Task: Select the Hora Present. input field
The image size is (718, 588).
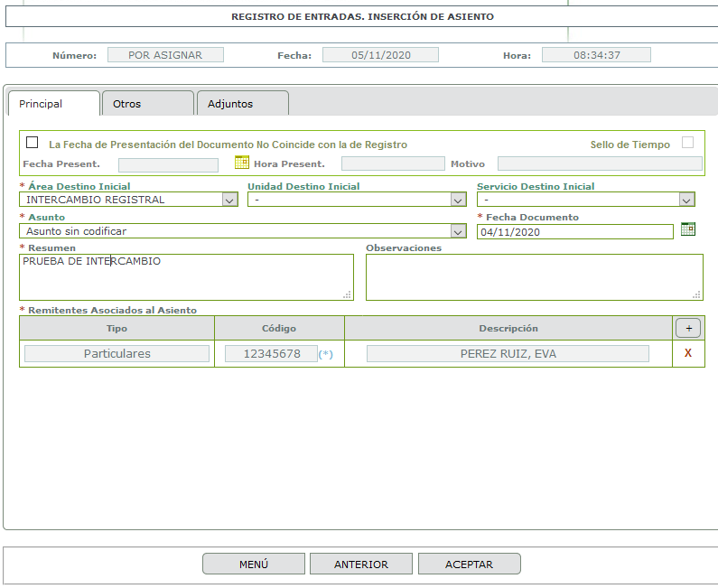Action: (393, 163)
